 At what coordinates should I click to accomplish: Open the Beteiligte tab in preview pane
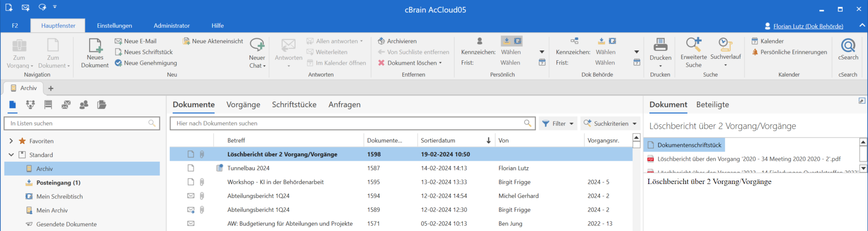712,105
